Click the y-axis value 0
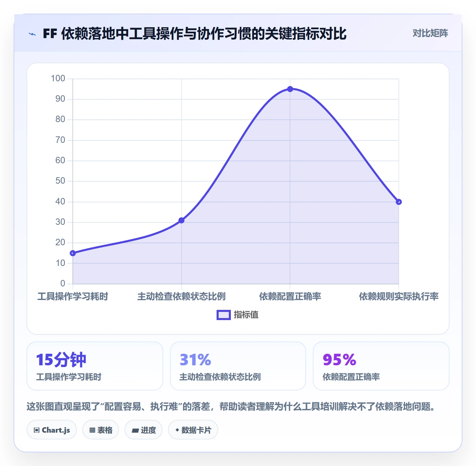 pyautogui.click(x=63, y=283)
